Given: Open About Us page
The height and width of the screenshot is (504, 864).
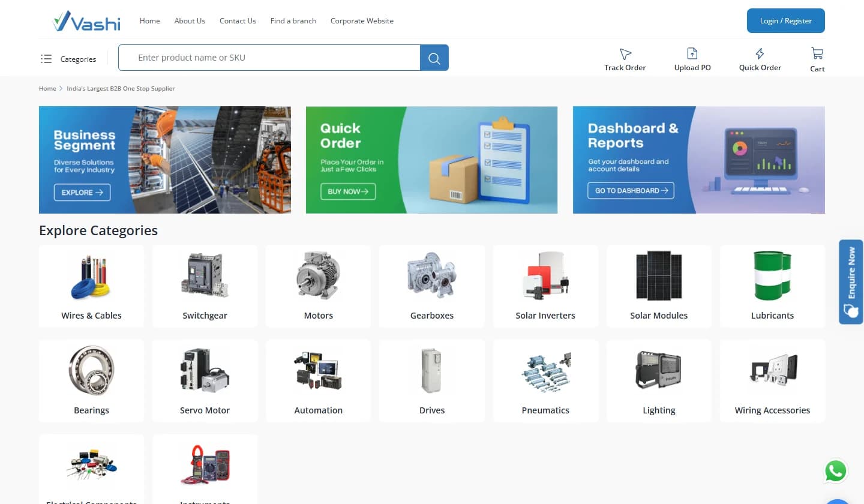Looking at the screenshot, I should [190, 21].
